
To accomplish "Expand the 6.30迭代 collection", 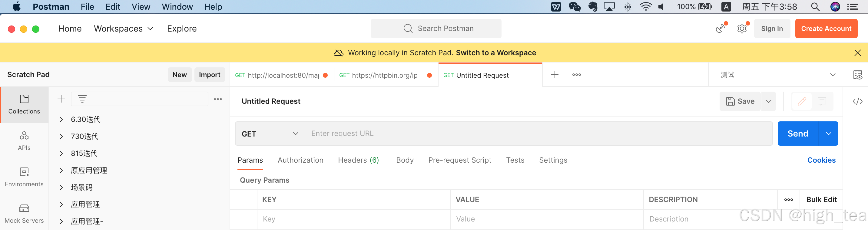I will click(x=61, y=120).
